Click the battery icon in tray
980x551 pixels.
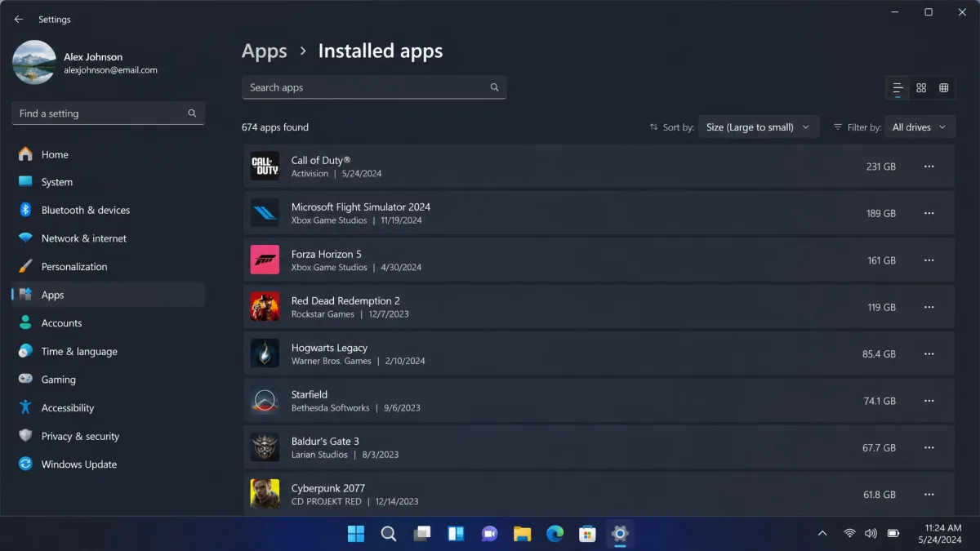(893, 534)
